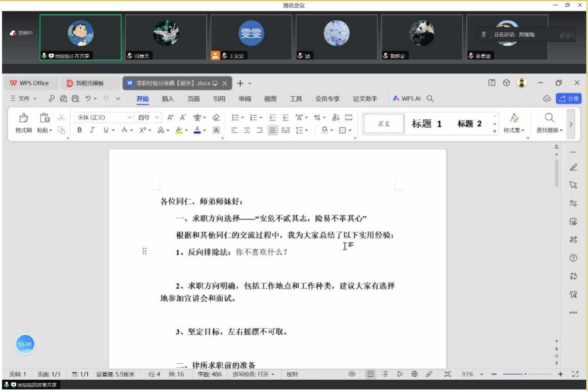The width and height of the screenshot is (588, 392).
Task: Toggle bold formatting in the ribbon
Action: (79, 130)
